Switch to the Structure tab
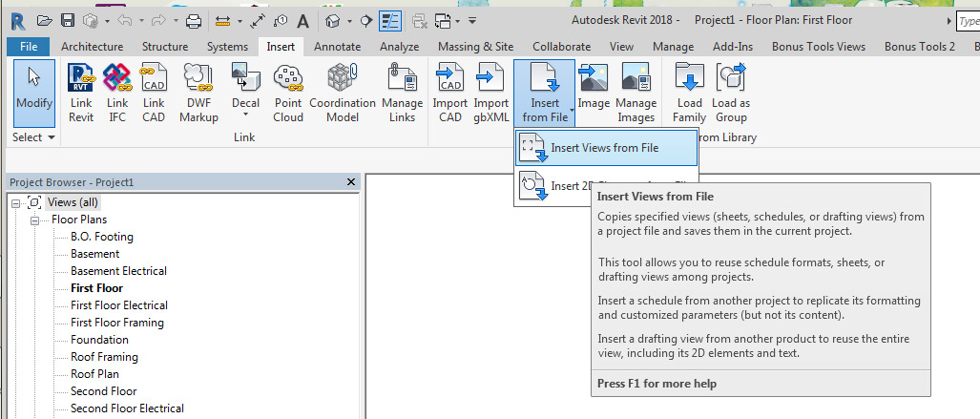This screenshot has height=419, width=980. [165, 46]
